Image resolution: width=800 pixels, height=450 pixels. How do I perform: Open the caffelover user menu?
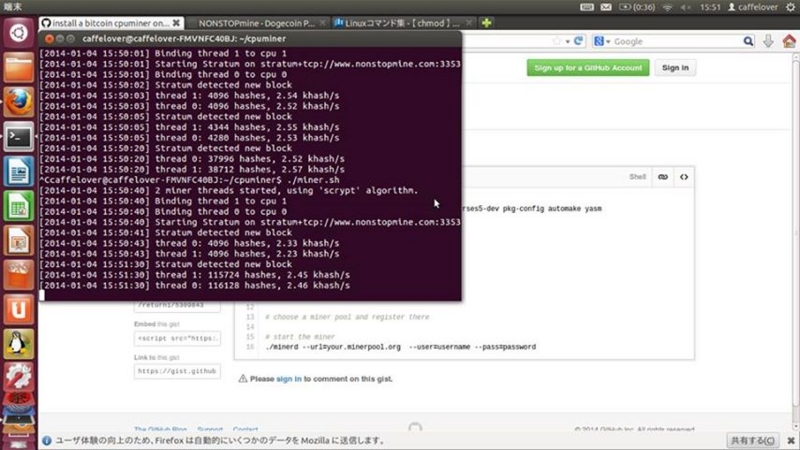point(753,7)
